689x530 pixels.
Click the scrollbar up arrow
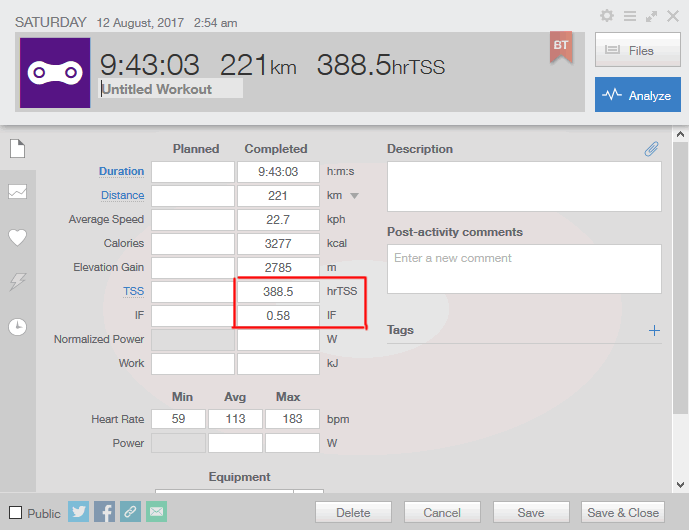pos(680,134)
